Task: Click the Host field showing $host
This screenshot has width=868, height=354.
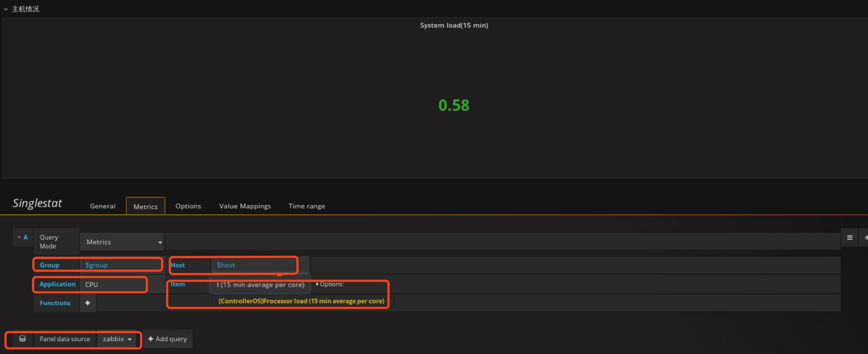Action: click(x=254, y=265)
